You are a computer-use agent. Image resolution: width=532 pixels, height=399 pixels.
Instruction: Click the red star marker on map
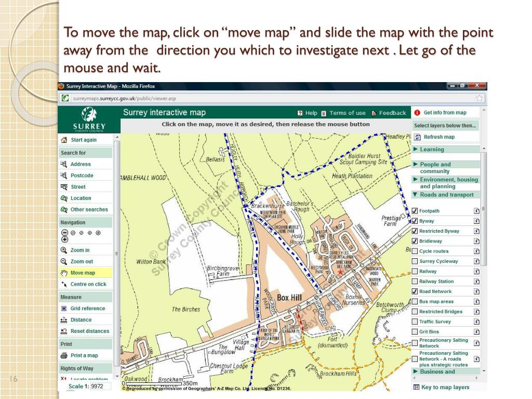(340, 272)
